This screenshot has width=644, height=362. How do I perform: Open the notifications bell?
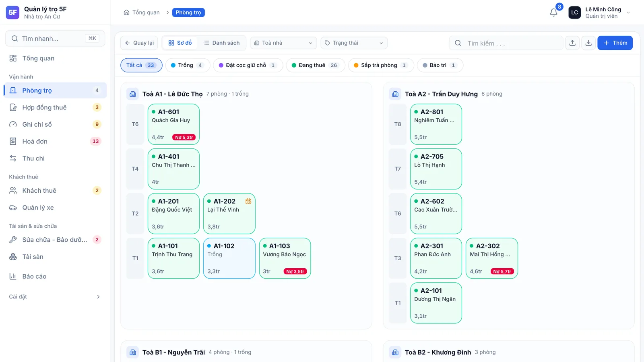click(x=553, y=12)
